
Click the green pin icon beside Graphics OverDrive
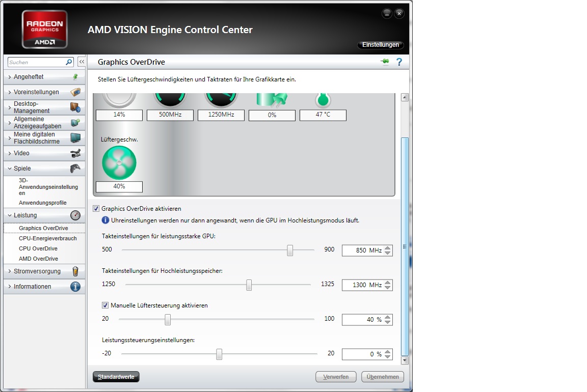coord(385,62)
